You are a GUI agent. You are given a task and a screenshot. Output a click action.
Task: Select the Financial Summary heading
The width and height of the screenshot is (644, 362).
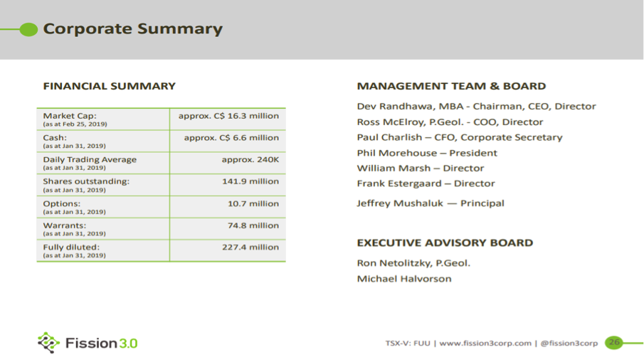pyautogui.click(x=109, y=86)
